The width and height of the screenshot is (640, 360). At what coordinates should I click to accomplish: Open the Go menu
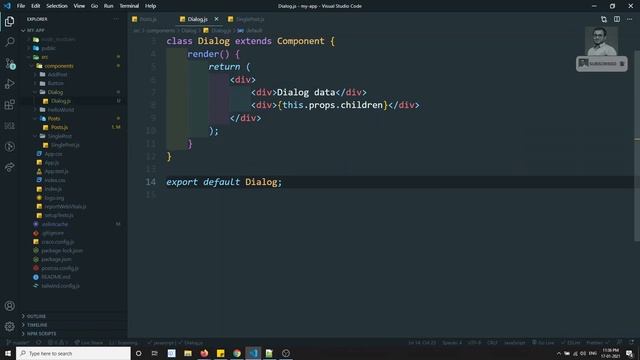point(94,6)
